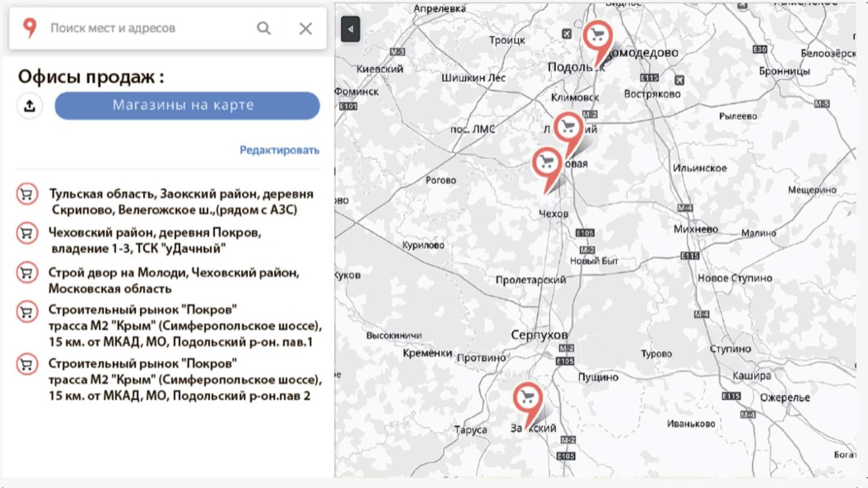Click the airport icon near Востряково
The image size is (868, 488).
(x=679, y=80)
